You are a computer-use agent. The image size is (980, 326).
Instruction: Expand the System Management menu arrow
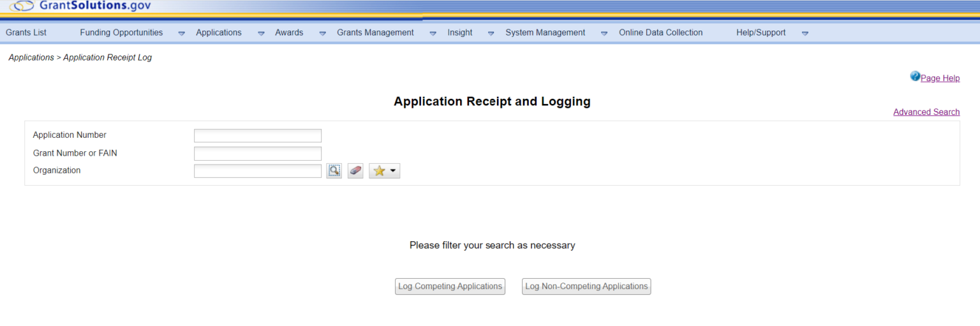pos(604,33)
